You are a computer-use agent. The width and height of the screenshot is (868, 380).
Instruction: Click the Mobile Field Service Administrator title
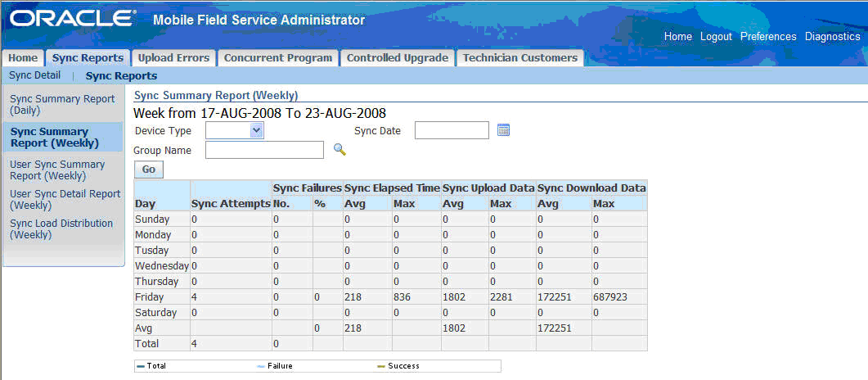[x=259, y=20]
